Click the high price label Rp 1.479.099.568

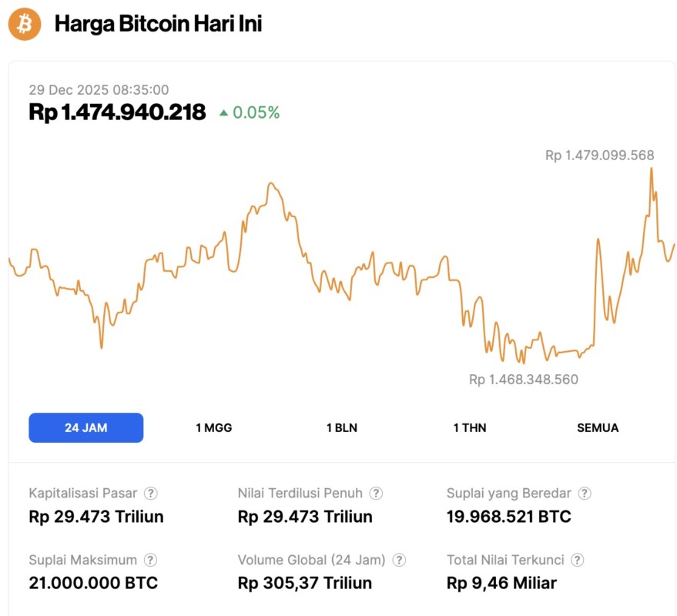tap(598, 156)
